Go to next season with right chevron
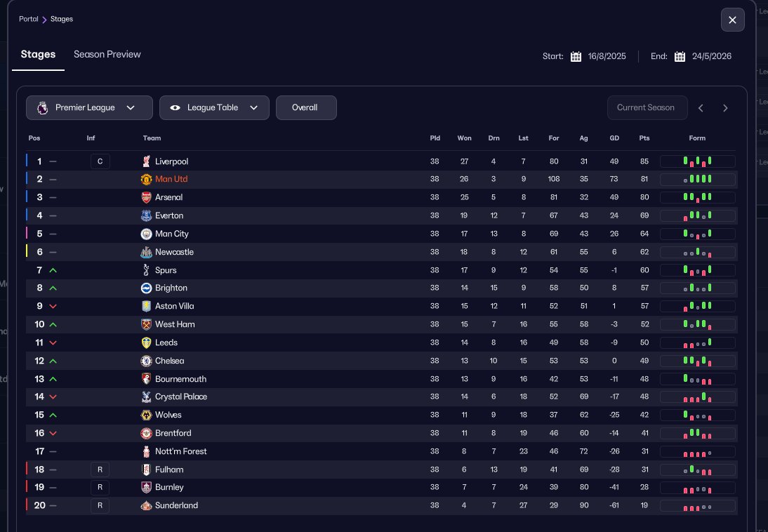Image resolution: width=768 pixels, height=532 pixels. tap(725, 108)
